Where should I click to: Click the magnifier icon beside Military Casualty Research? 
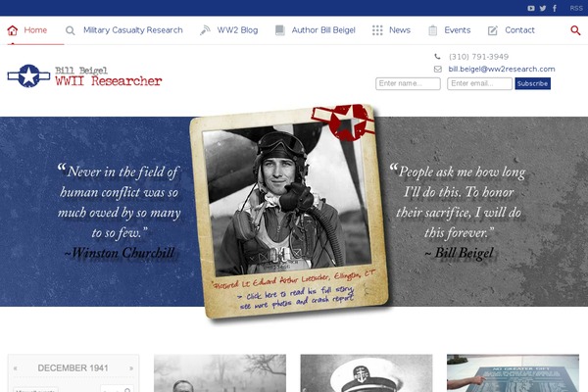pyautogui.click(x=71, y=30)
